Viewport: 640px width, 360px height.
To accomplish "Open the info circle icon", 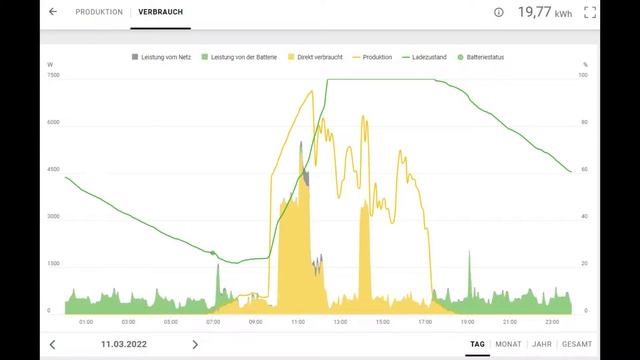I will point(498,12).
